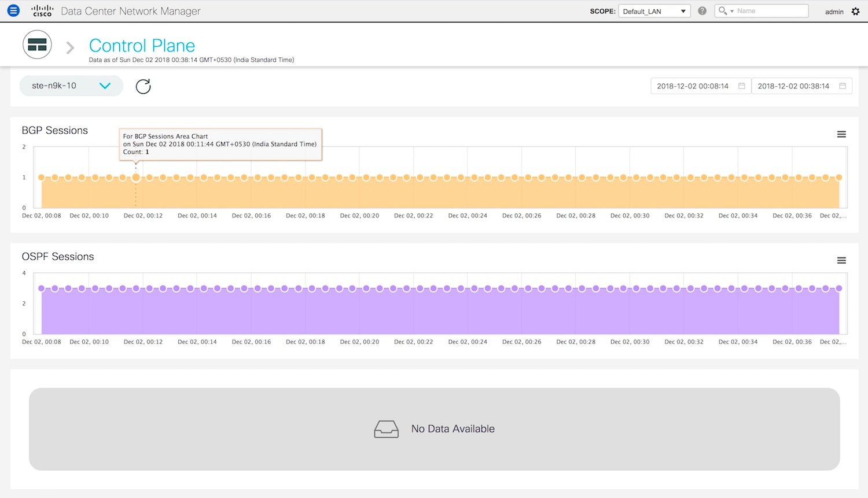Click the end time field 2018-12-02 00:38:14
The width and height of the screenshot is (868, 498).
[x=801, y=86]
